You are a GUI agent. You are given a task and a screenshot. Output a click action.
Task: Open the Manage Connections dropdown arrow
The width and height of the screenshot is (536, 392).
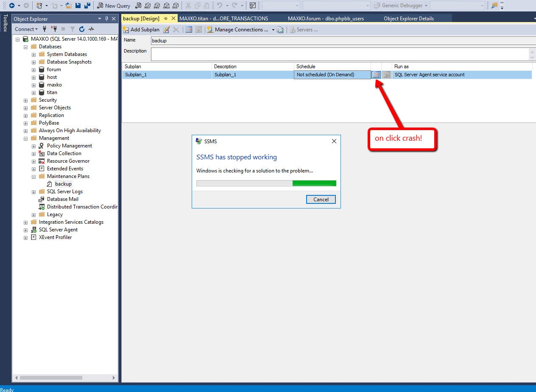point(273,30)
